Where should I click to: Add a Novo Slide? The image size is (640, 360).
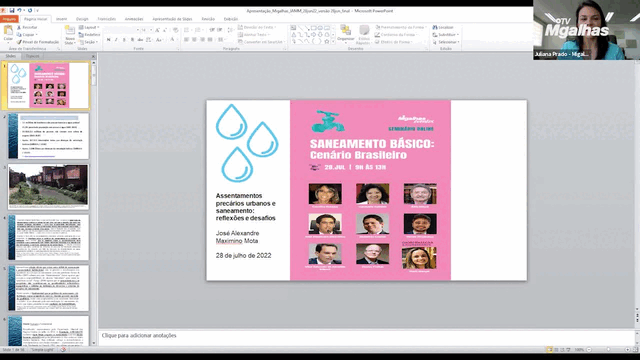pyautogui.click(x=70, y=35)
